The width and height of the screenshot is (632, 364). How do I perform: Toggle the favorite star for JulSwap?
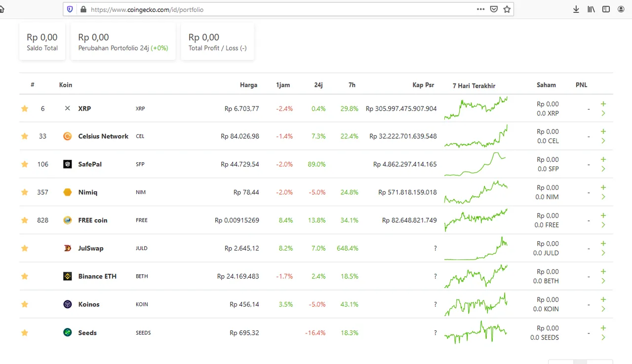25,248
